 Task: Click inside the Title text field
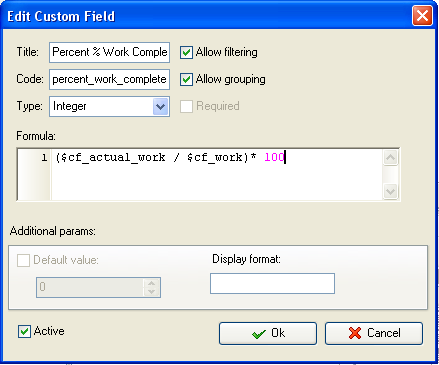(109, 52)
